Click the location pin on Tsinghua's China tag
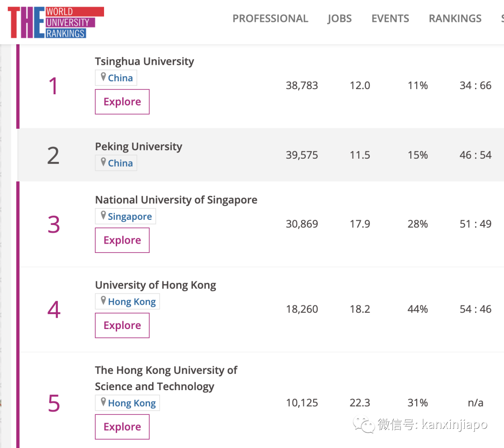Screen dimensions: 504x448 click(102, 77)
